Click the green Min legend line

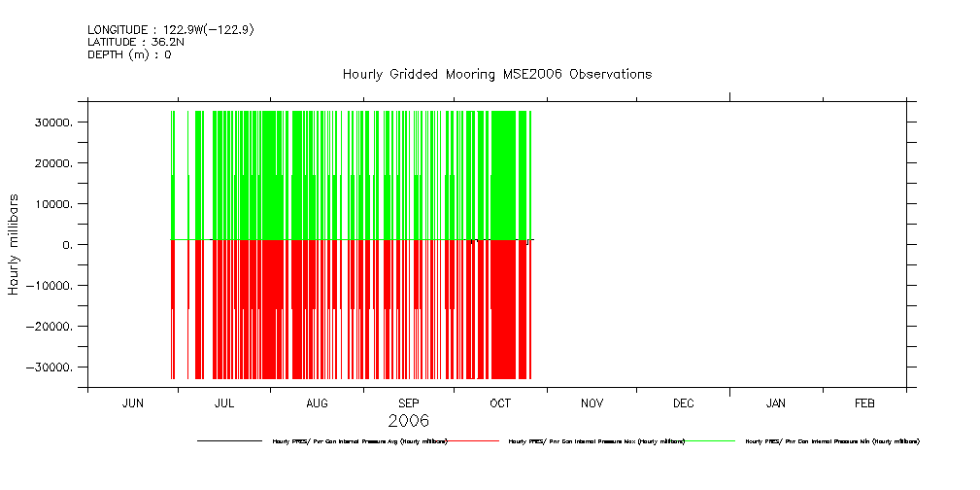[712, 440]
